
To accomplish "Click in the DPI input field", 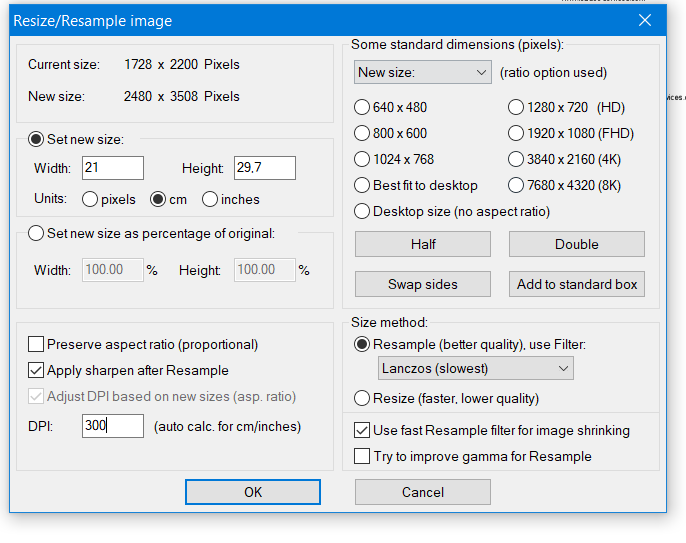I will pyautogui.click(x=113, y=426).
